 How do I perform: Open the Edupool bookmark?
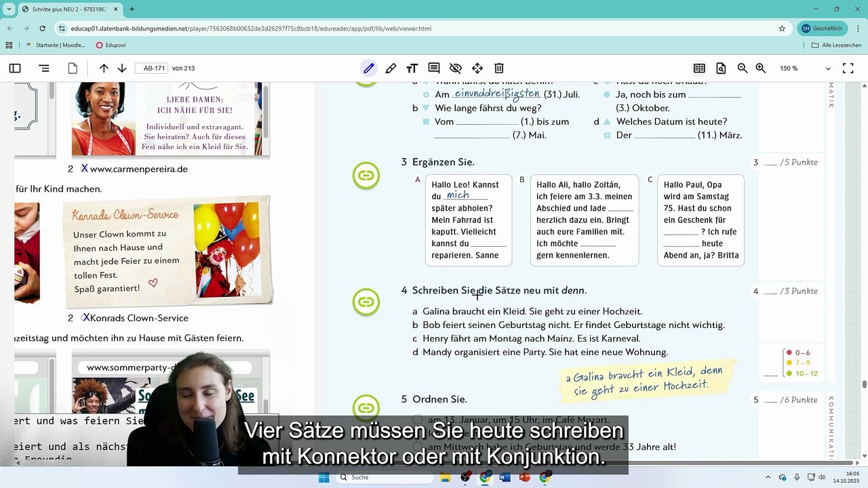tap(111, 45)
